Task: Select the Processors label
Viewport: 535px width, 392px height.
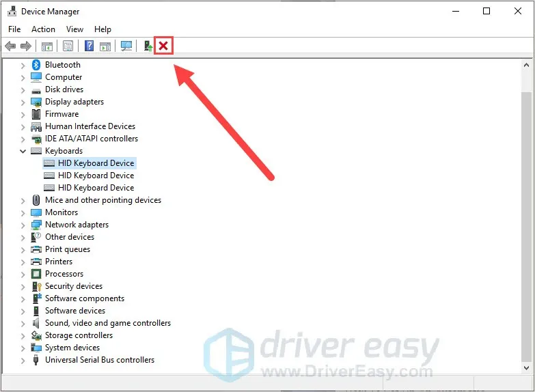Action: pyautogui.click(x=64, y=274)
